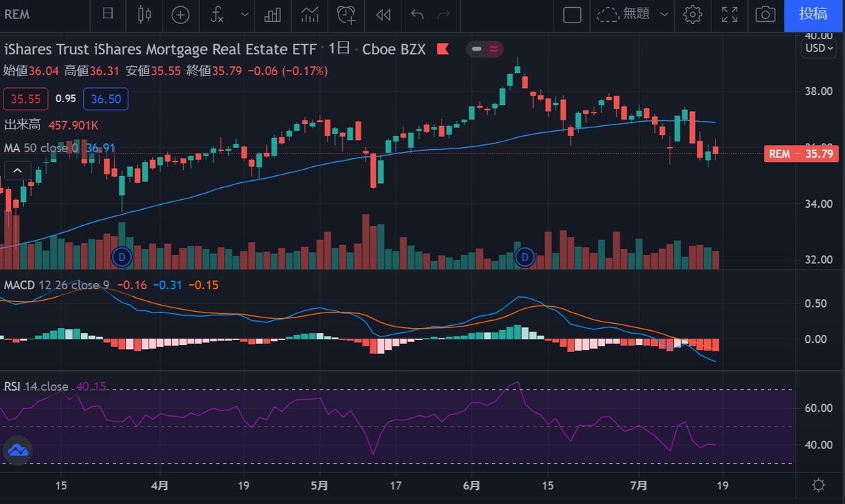Screen dimensions: 845x504
Task: Redo the last chart action
Action: tap(444, 14)
